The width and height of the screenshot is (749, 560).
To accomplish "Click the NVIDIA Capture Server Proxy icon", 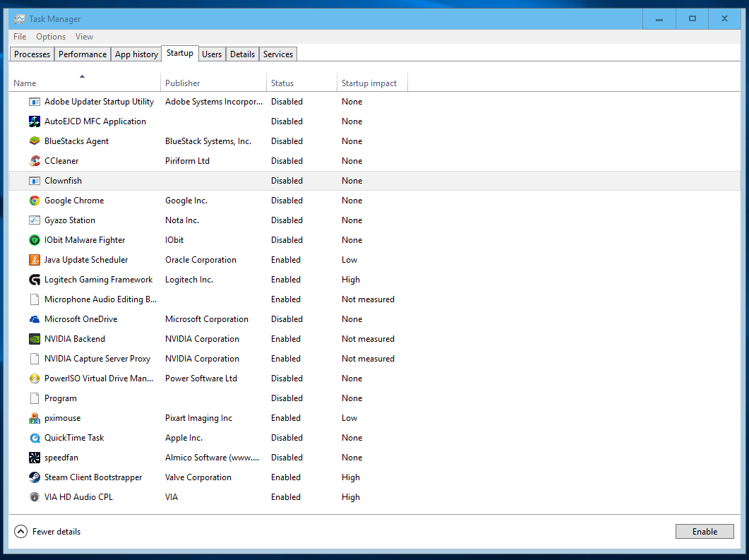I will [35, 359].
